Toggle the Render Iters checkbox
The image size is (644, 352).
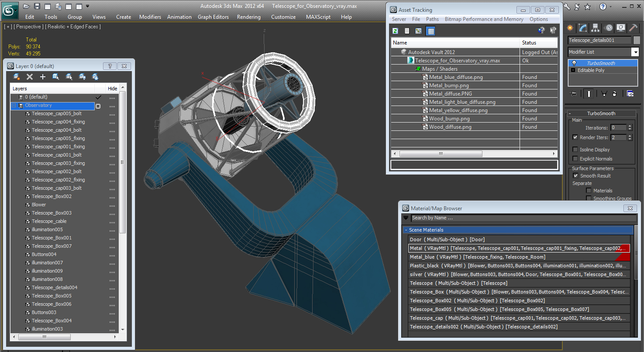coord(575,137)
